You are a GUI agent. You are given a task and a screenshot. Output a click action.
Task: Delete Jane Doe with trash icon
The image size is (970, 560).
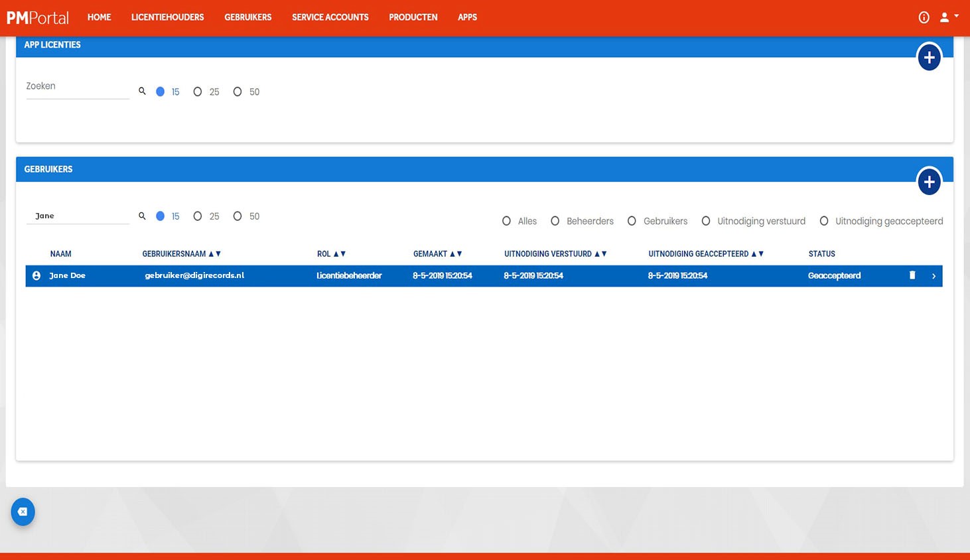pyautogui.click(x=912, y=275)
